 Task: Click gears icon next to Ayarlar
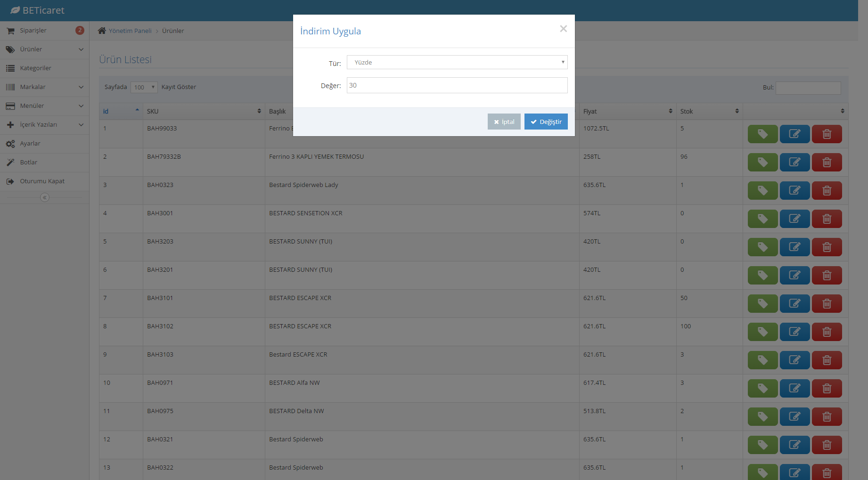click(x=10, y=144)
